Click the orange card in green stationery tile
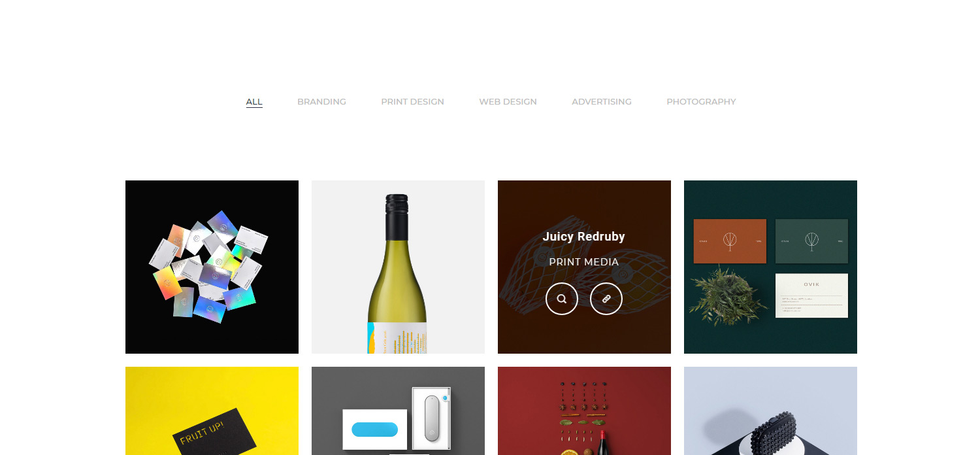 point(730,241)
